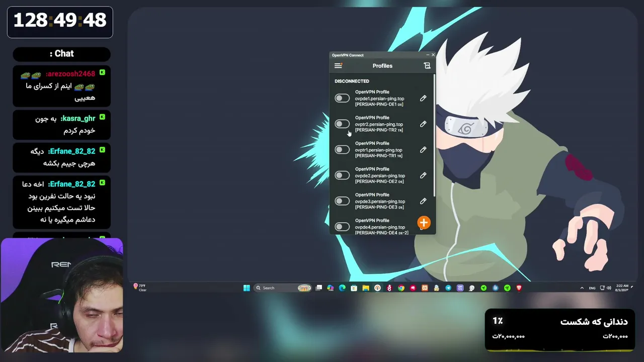The width and height of the screenshot is (644, 362).
Task: Open the Copilot icon on the taskbar
Action: click(x=330, y=288)
